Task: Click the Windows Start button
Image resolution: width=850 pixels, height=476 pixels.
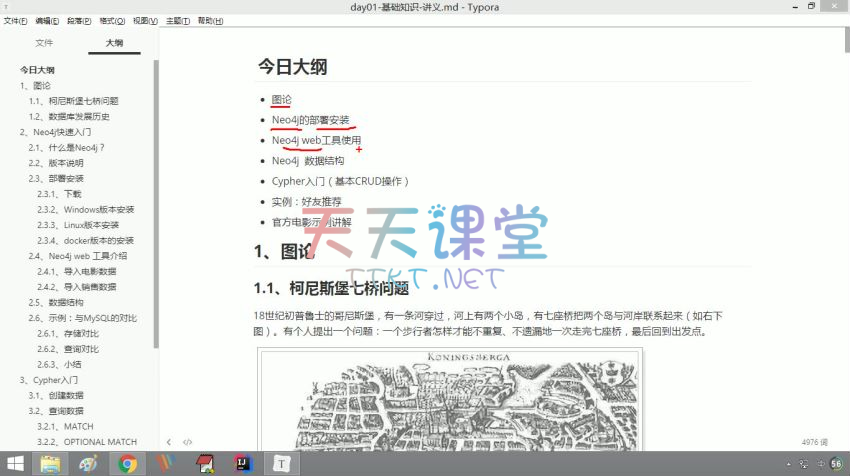Action: point(15,464)
